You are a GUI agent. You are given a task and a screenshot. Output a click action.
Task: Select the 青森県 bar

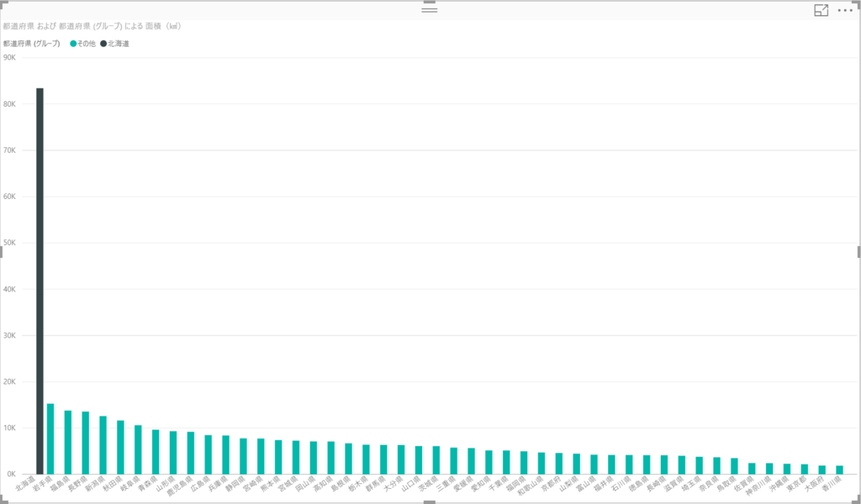[156, 451]
